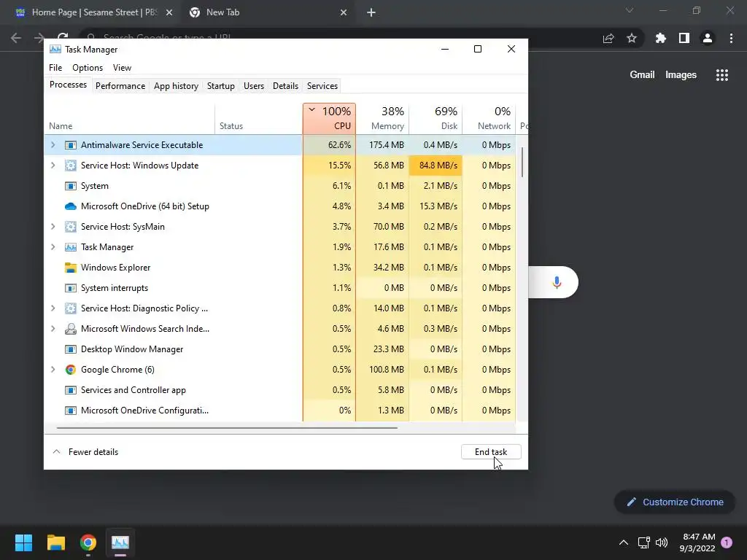Click the Diagnostic Policy service gear icon
Viewport: 747px width, 560px height.
click(71, 308)
